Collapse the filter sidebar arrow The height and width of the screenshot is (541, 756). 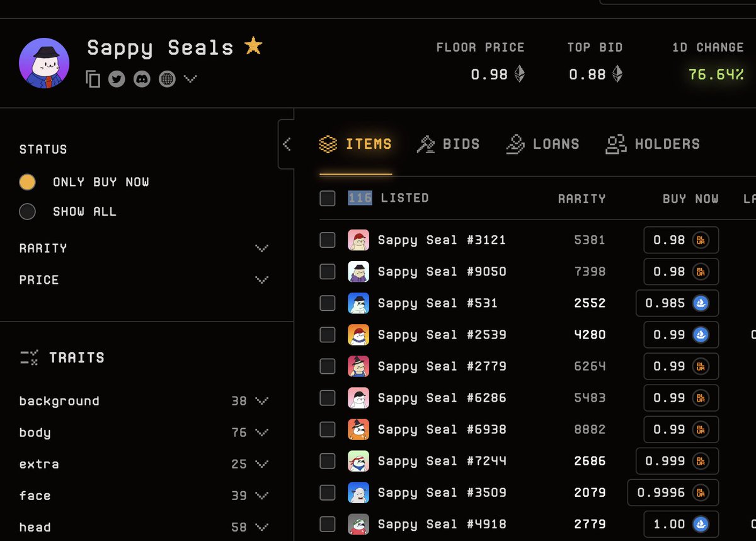click(287, 144)
